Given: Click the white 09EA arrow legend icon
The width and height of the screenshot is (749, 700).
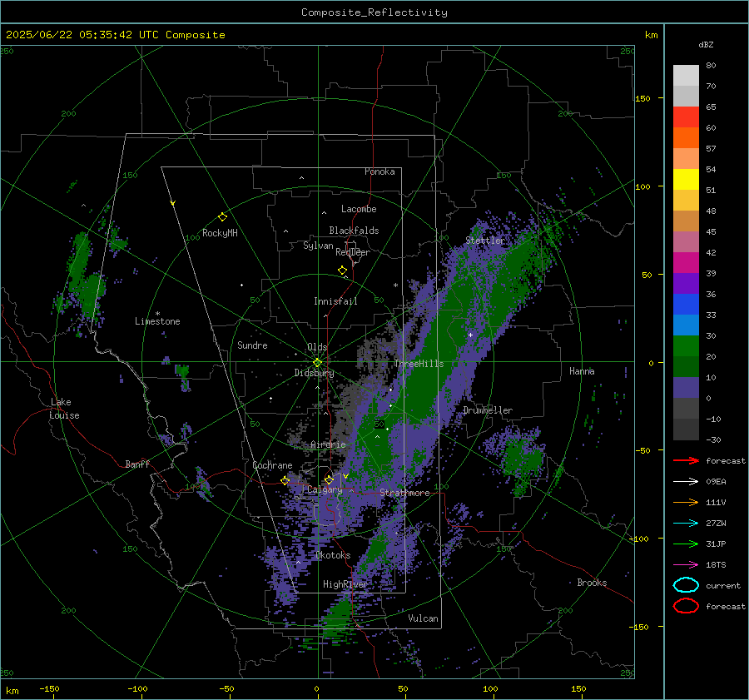Looking at the screenshot, I should 686,482.
